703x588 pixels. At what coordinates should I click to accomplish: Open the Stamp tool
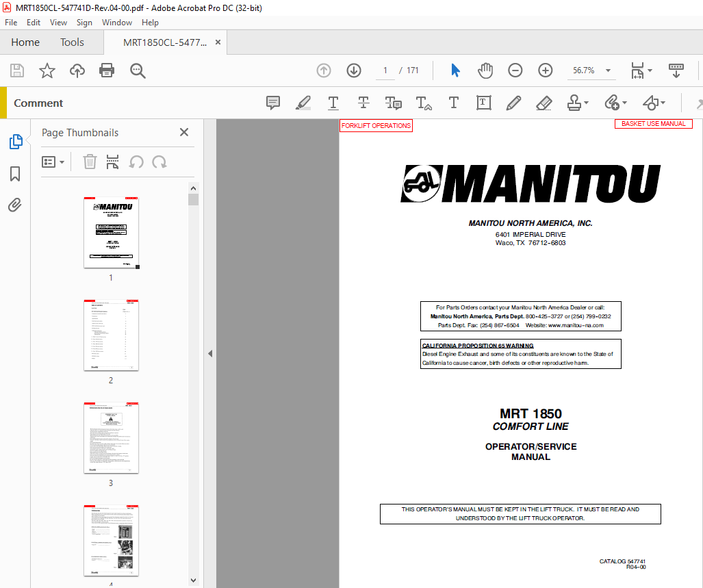(x=574, y=103)
